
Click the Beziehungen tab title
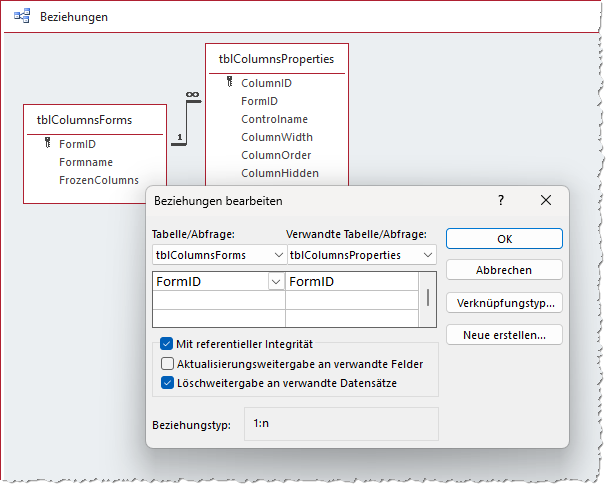pyautogui.click(x=74, y=17)
